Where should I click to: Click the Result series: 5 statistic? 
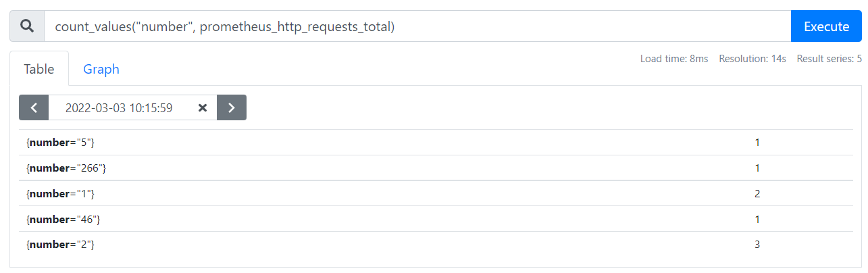pos(829,59)
